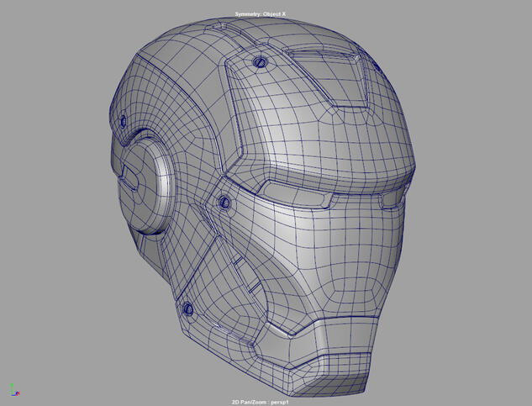Select the lower jaw bolt

tap(187, 308)
